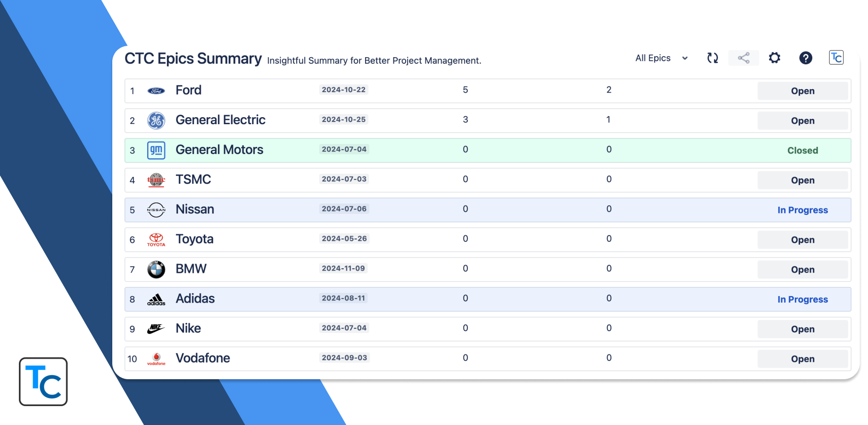Image resolution: width=868 pixels, height=425 pixels.
Task: Click the CTC Epics Summary title
Action: click(x=193, y=59)
